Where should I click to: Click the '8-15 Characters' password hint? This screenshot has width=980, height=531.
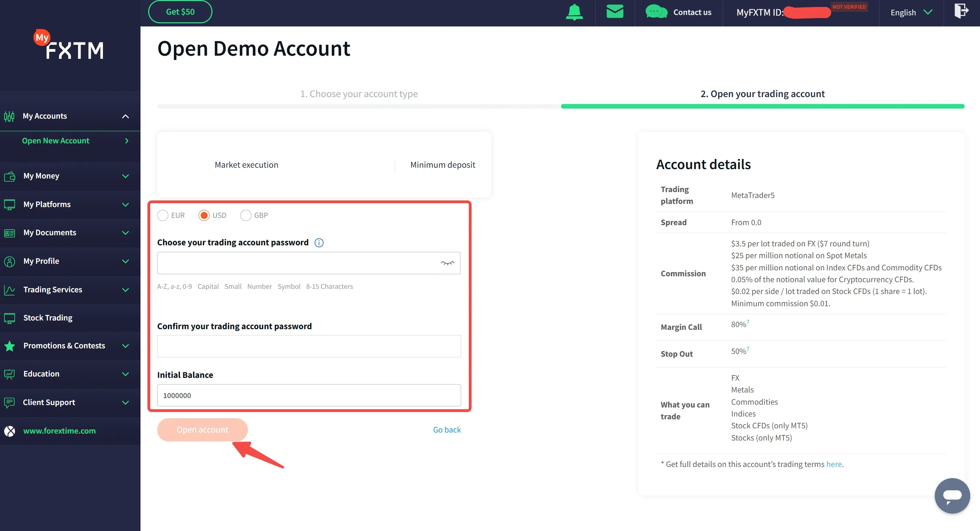tap(329, 287)
